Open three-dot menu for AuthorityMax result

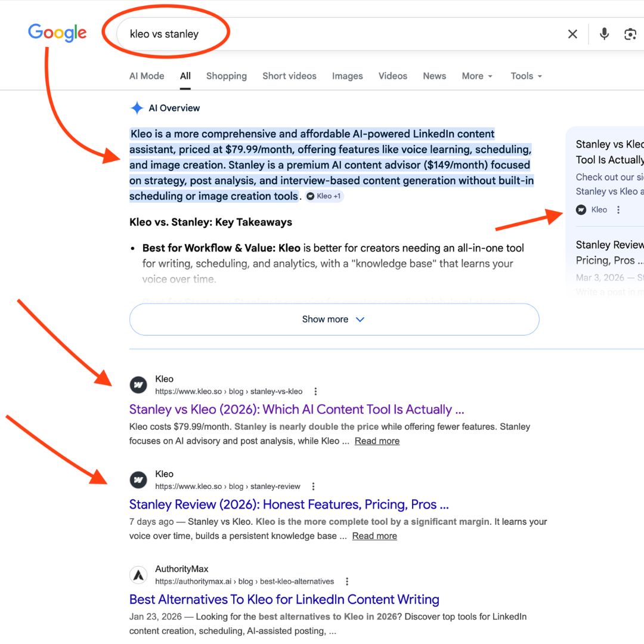[347, 581]
